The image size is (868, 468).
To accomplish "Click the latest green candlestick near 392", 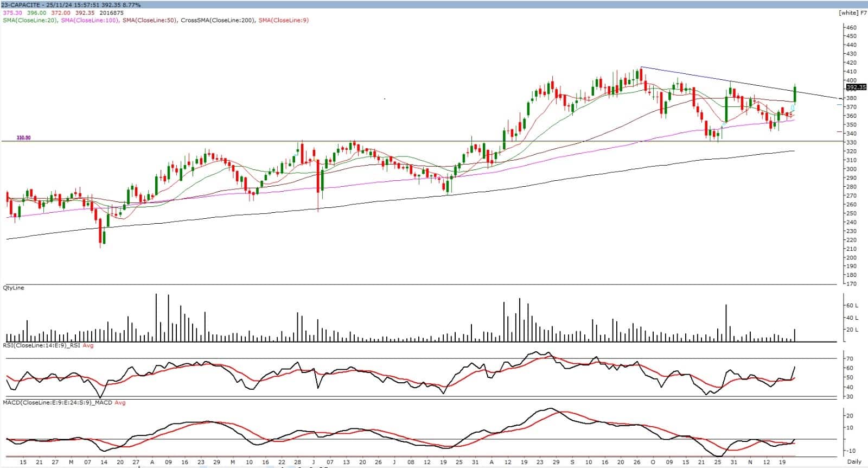I will pyautogui.click(x=795, y=94).
